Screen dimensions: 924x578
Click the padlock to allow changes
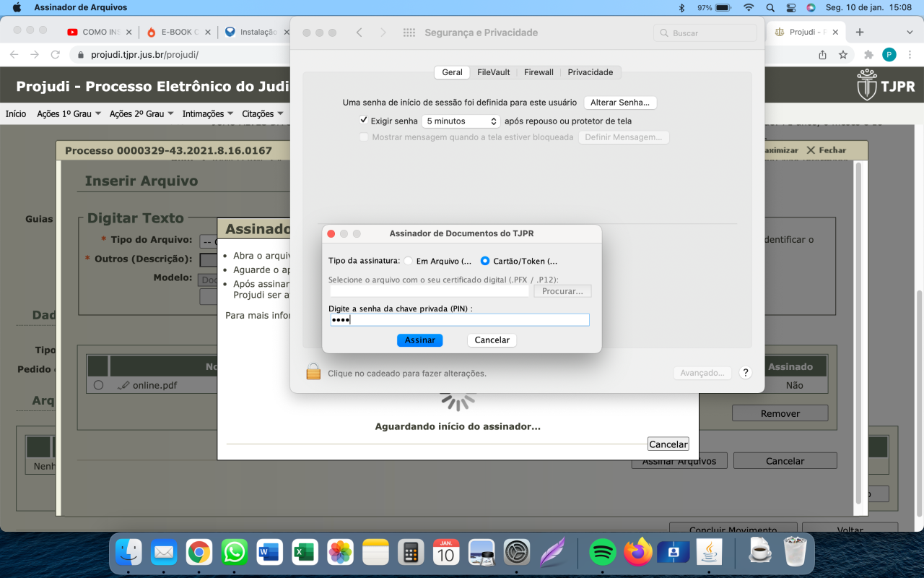313,371
